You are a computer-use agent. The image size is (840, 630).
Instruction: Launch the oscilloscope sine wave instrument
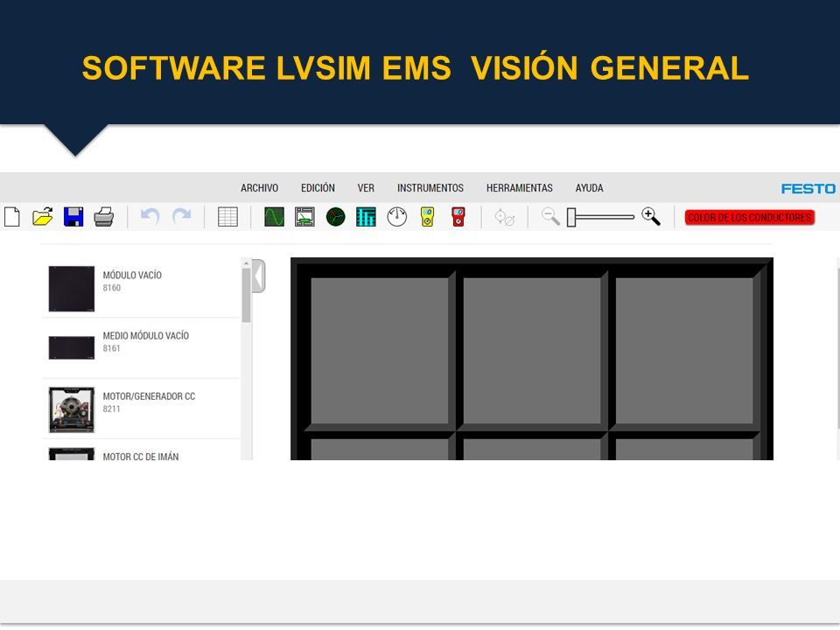(x=274, y=217)
